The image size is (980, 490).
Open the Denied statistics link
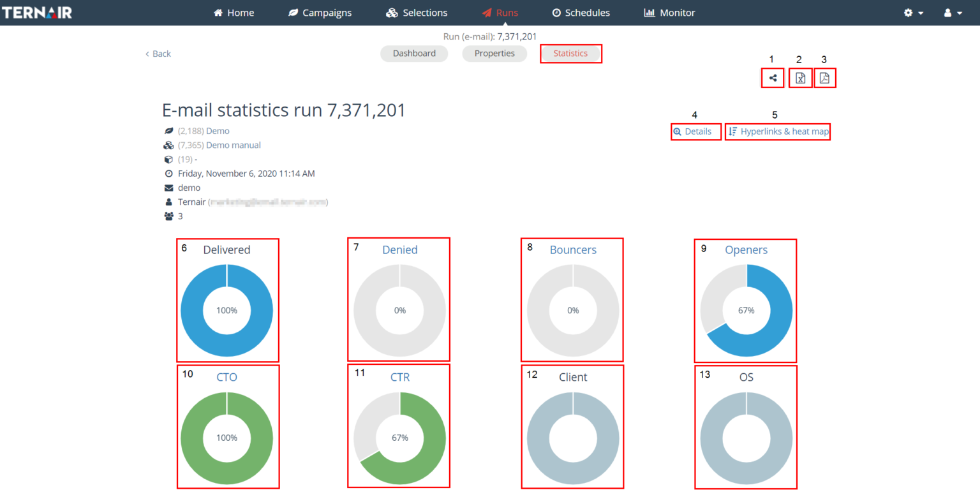point(400,249)
